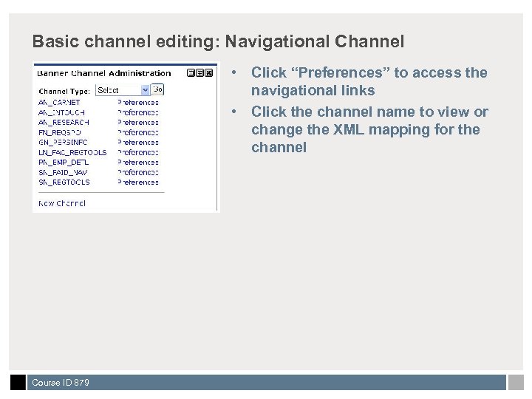532x399 pixels.
Task: Open the LN_FAC_REGTOOLS channel link
Action: pos(72,152)
